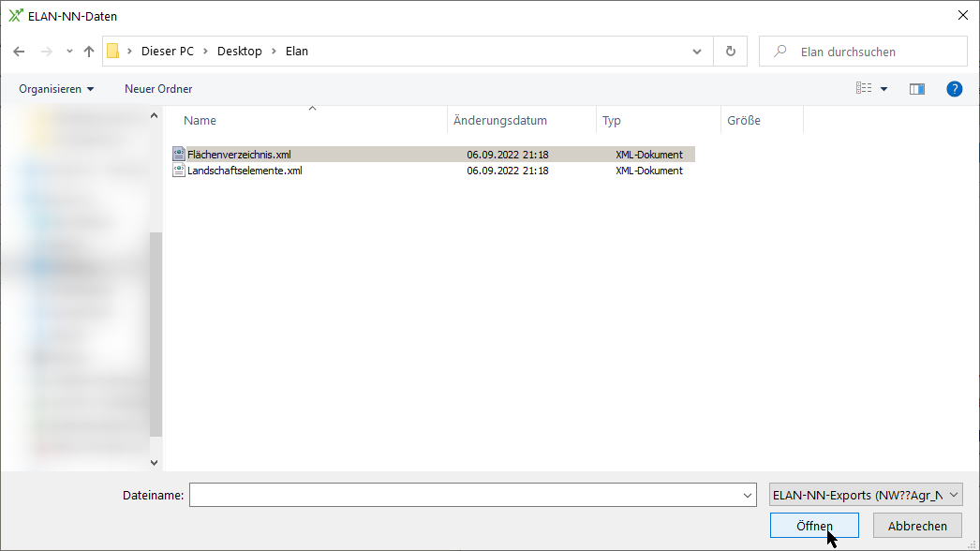The image size is (980, 551).
Task: Create a new folder with Neuer Ordner
Action: [x=158, y=89]
